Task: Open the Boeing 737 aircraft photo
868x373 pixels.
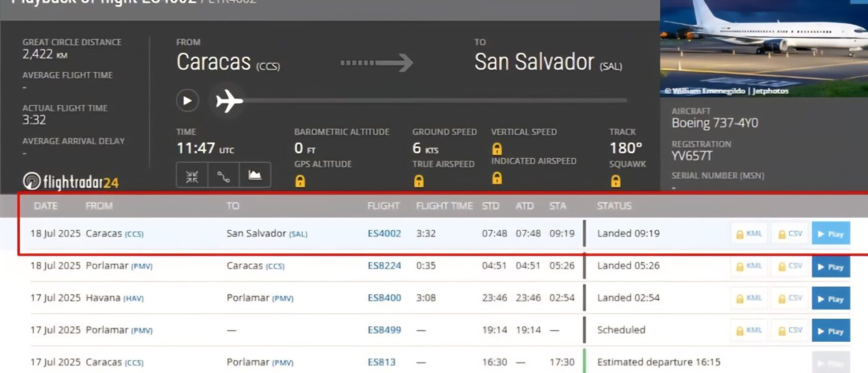Action: pyautogui.click(x=763, y=47)
